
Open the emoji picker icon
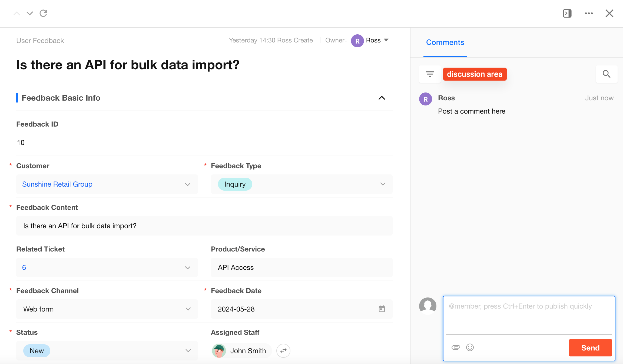pos(470,348)
